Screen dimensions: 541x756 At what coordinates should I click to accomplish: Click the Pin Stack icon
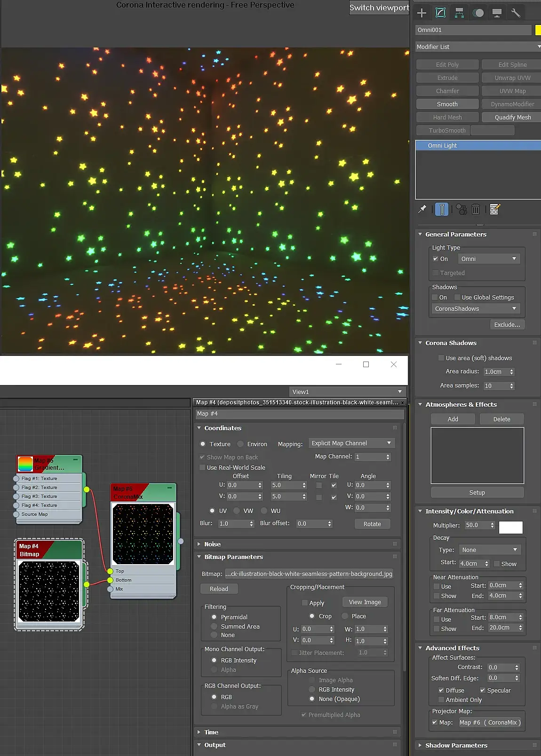pyautogui.click(x=422, y=209)
